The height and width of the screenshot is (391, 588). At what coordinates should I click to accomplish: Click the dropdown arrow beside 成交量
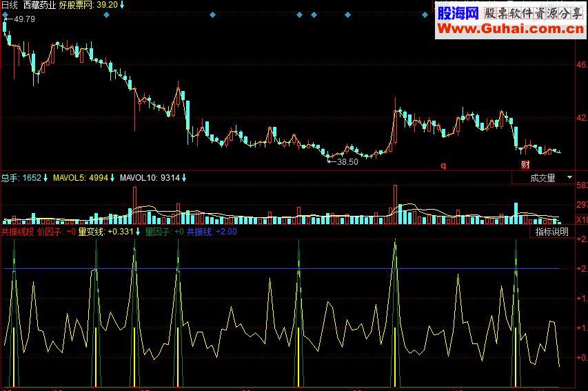[x=569, y=177]
